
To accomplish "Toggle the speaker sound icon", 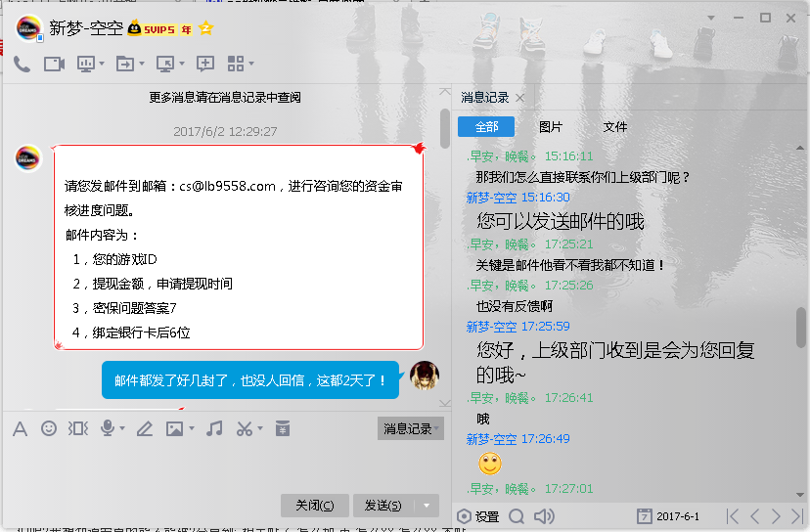I will tap(544, 516).
